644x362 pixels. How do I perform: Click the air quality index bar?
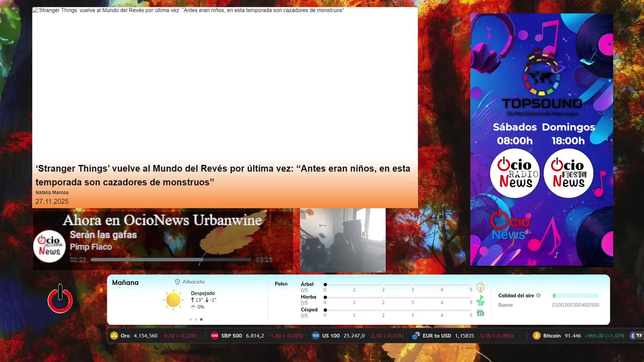point(576,296)
